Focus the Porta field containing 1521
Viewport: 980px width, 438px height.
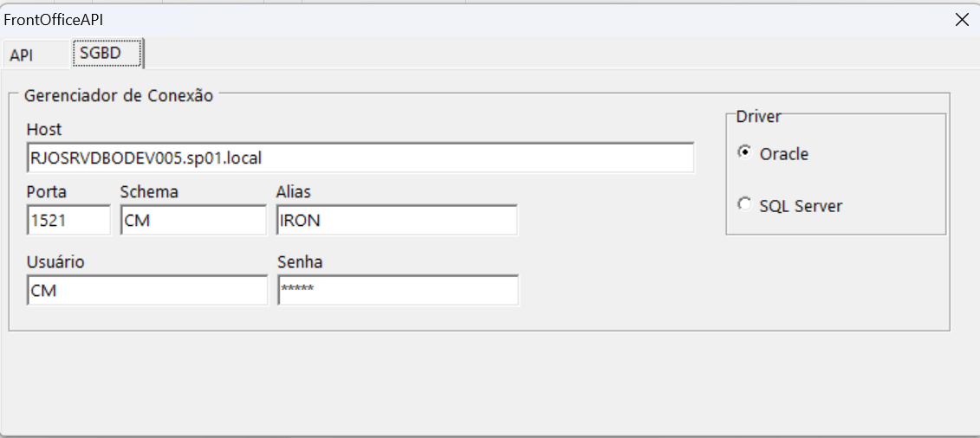tap(68, 221)
